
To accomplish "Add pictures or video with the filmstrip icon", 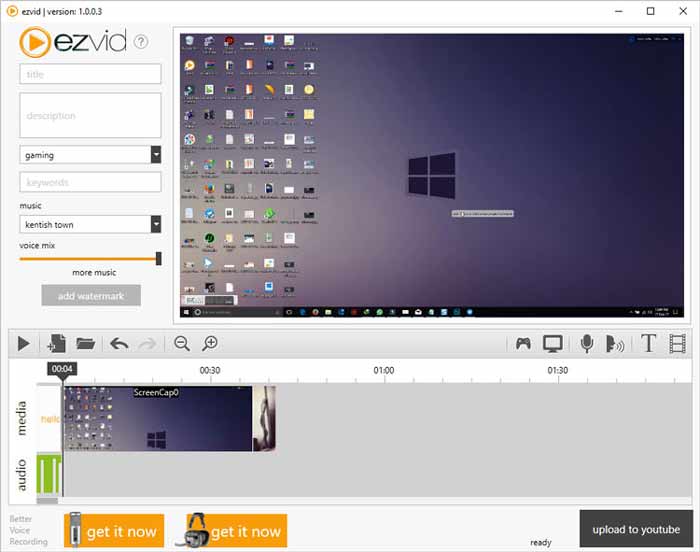I will click(x=677, y=343).
